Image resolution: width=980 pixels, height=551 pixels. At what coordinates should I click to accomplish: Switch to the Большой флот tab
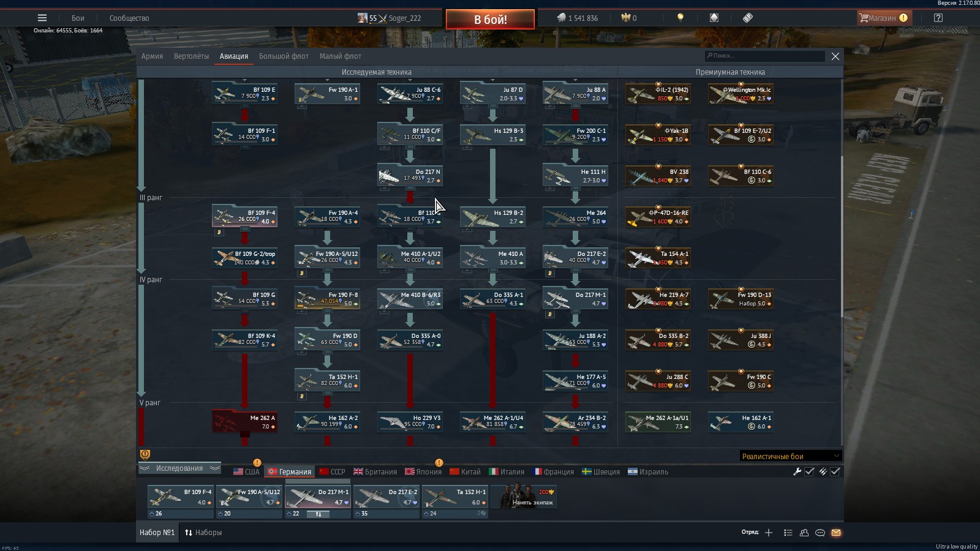[x=284, y=56]
